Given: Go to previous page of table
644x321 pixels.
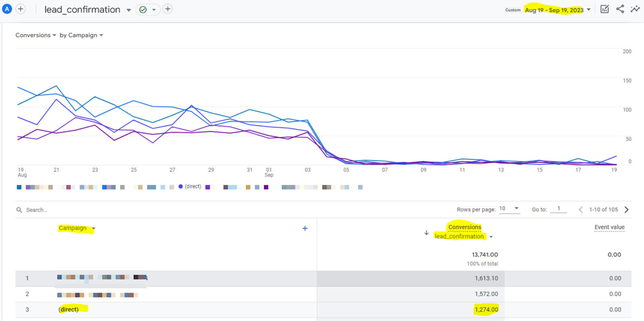Looking at the screenshot, I should (580, 209).
